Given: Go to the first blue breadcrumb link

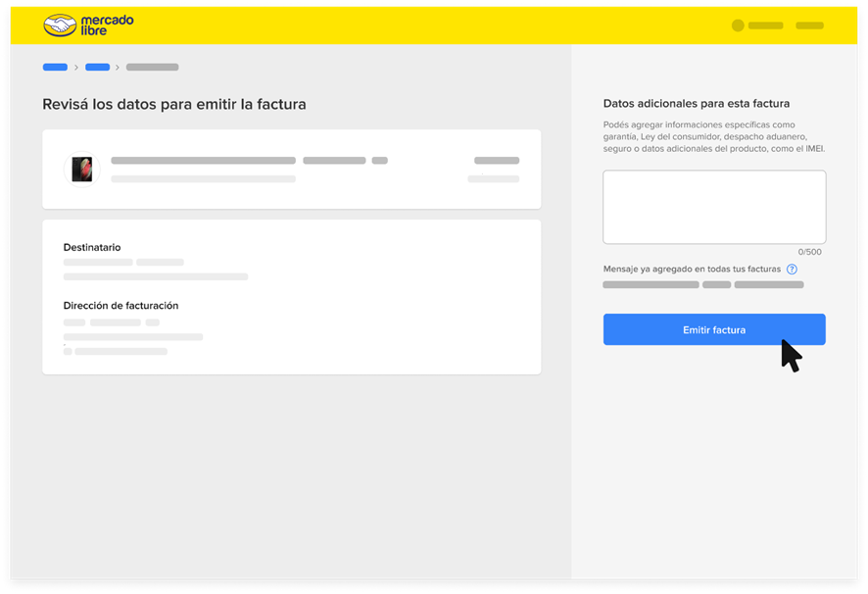Looking at the screenshot, I should point(55,68).
